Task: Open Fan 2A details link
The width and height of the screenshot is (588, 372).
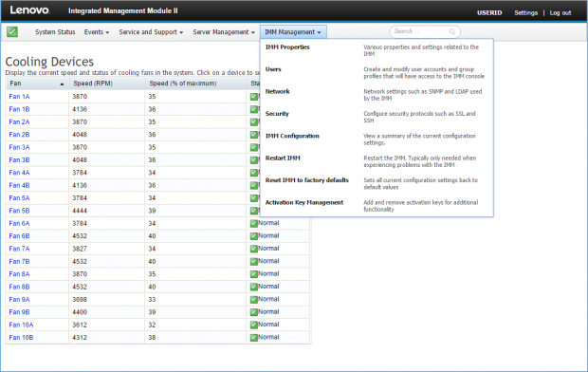Action: click(x=19, y=122)
